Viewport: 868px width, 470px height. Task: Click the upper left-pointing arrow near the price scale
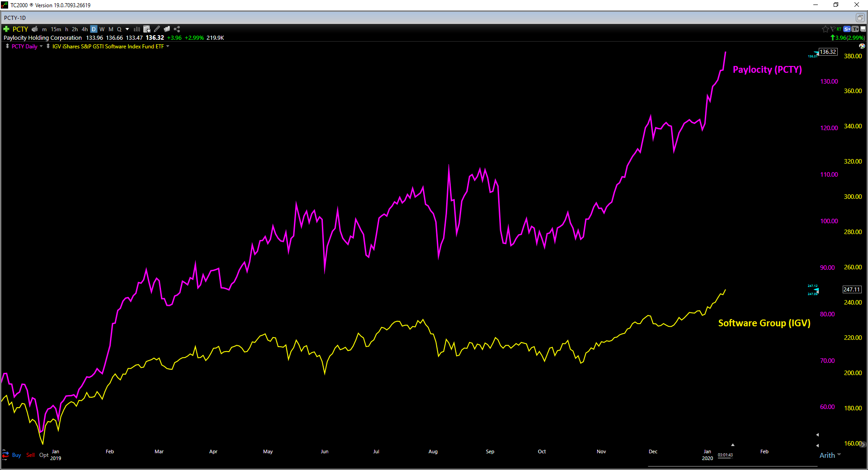tap(817, 435)
